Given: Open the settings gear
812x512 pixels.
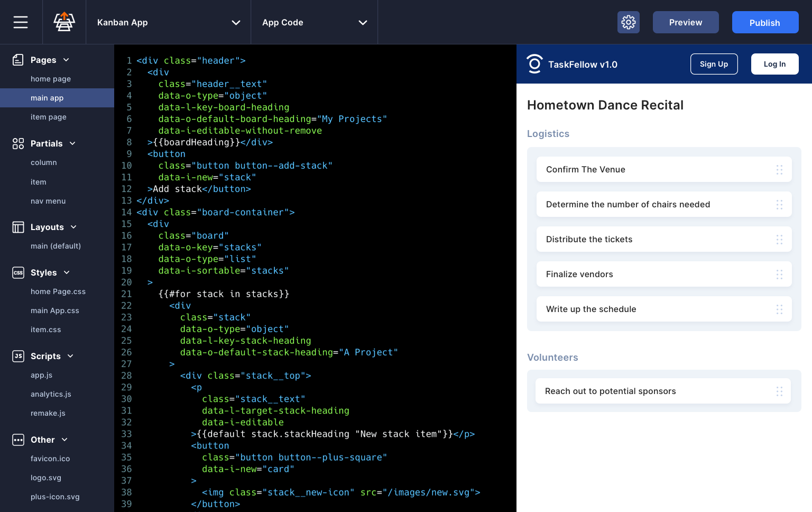Looking at the screenshot, I should tap(628, 22).
